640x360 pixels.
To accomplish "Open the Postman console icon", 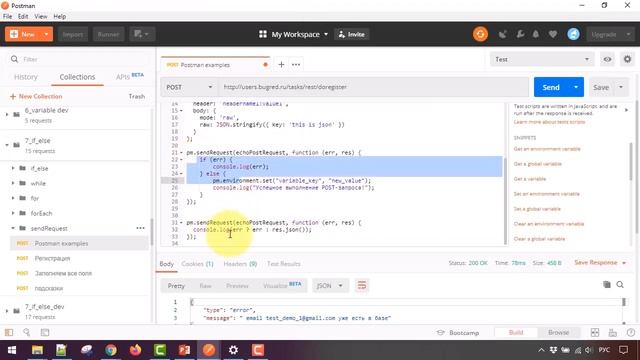I will [45, 333].
